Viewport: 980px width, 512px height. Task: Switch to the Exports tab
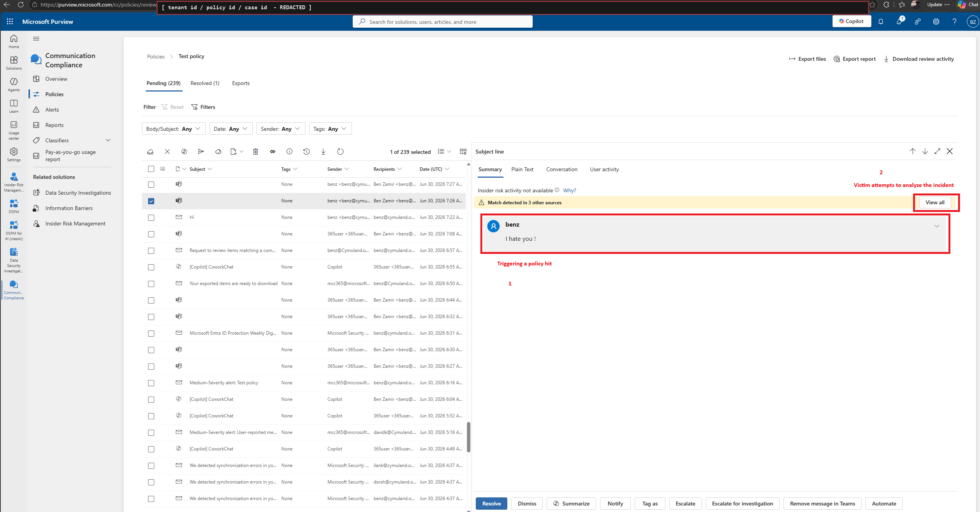pos(241,83)
